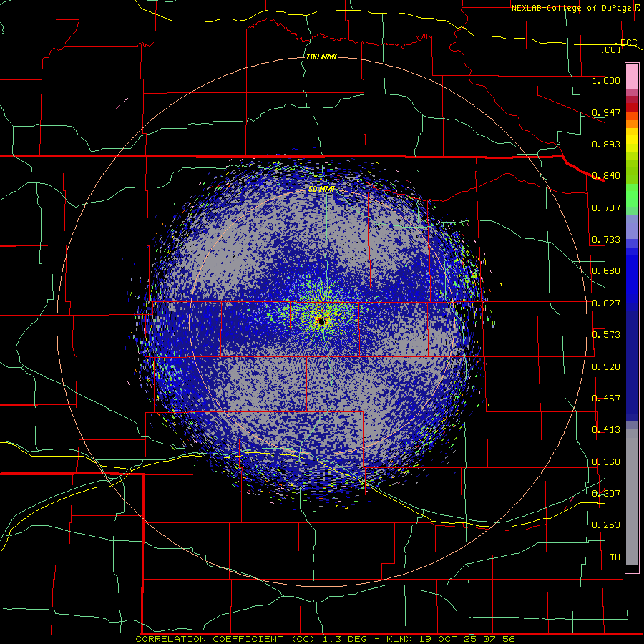Click the KLNX station identifier
644x644 pixels.
click(399, 639)
